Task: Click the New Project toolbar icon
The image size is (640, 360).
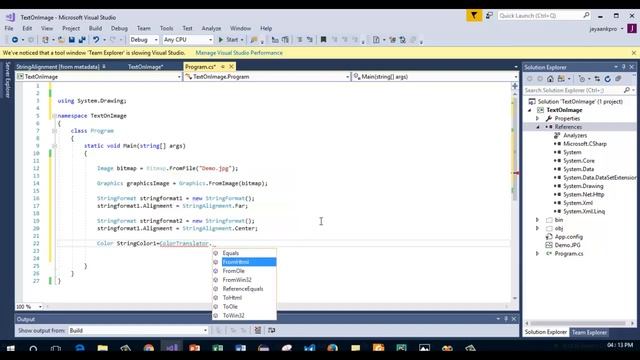Action: point(45,40)
